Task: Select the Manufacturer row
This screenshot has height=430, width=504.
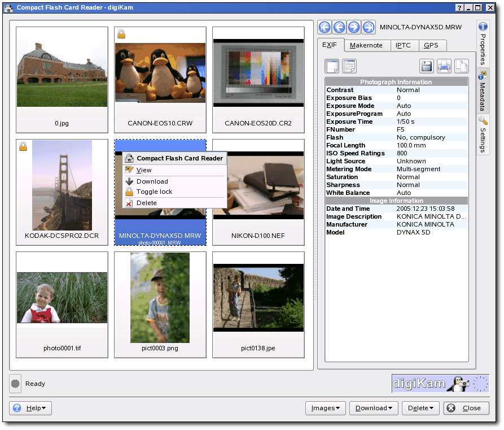Action: tap(396, 225)
